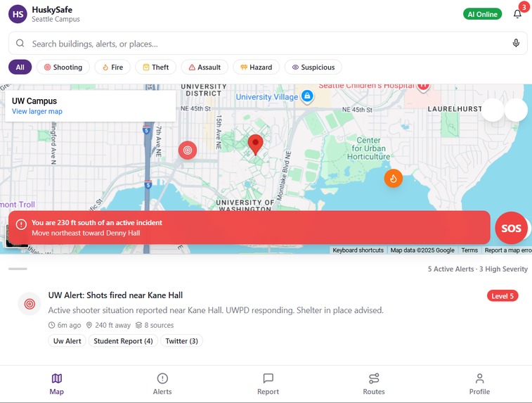
Task: Filter alerts by Assault
Action: click(x=205, y=68)
